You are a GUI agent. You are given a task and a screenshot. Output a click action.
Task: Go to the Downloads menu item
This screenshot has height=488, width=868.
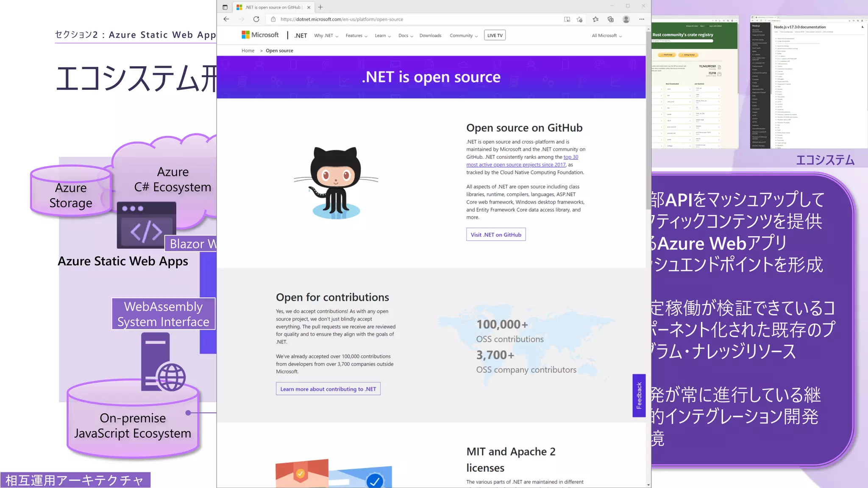click(430, 36)
